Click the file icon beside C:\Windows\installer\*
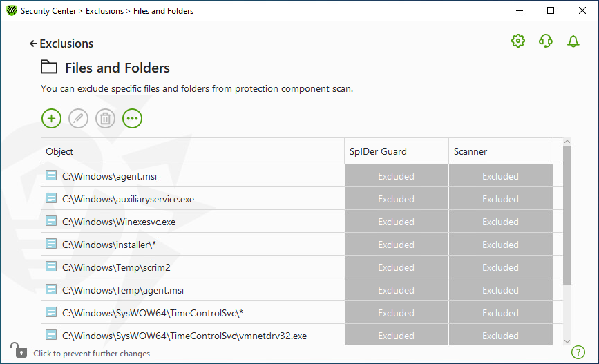Viewport: 599px width, 364px height. pos(51,244)
